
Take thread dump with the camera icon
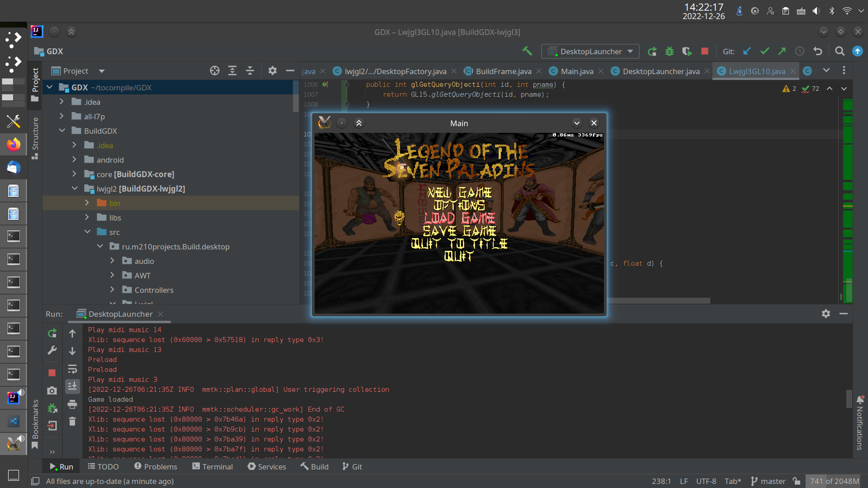click(52, 390)
